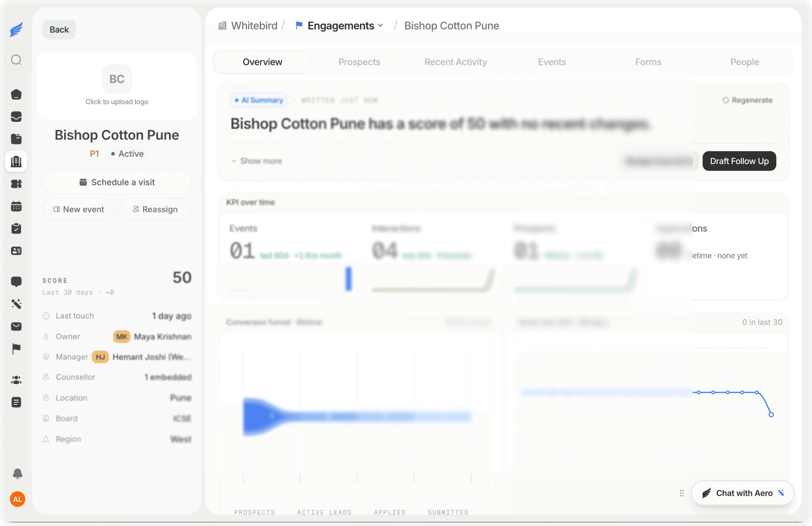Screen dimensions: 812x526
Task: Click the HJ manager avatar badge
Action: [x=100, y=357]
